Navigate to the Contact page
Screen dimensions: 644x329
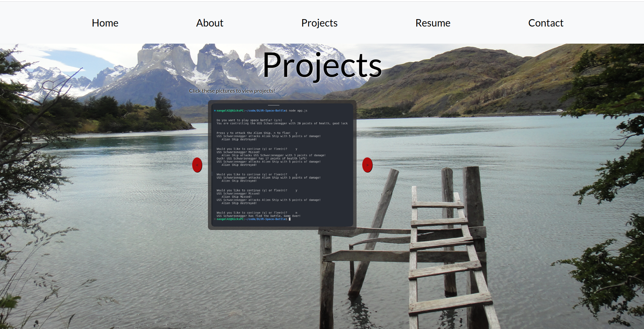[546, 23]
